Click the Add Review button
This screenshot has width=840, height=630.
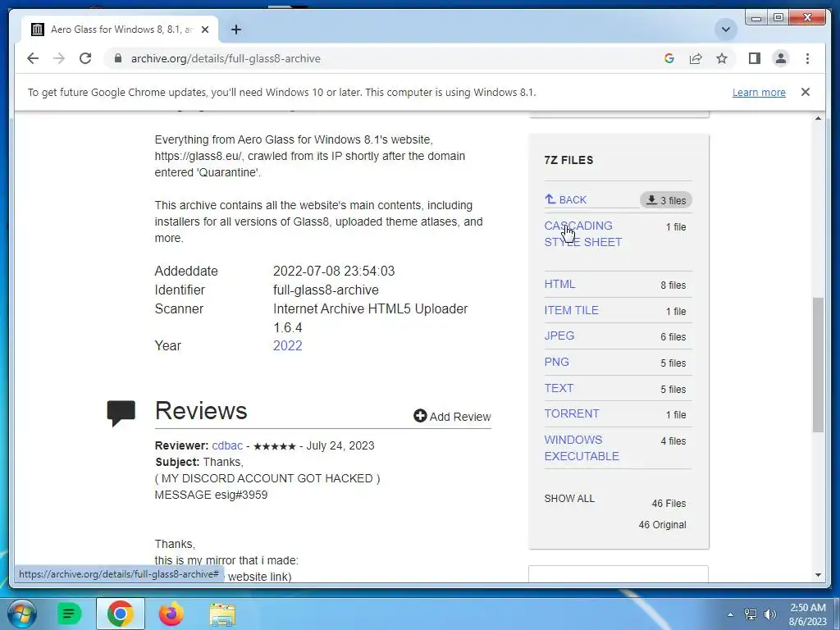coord(452,416)
